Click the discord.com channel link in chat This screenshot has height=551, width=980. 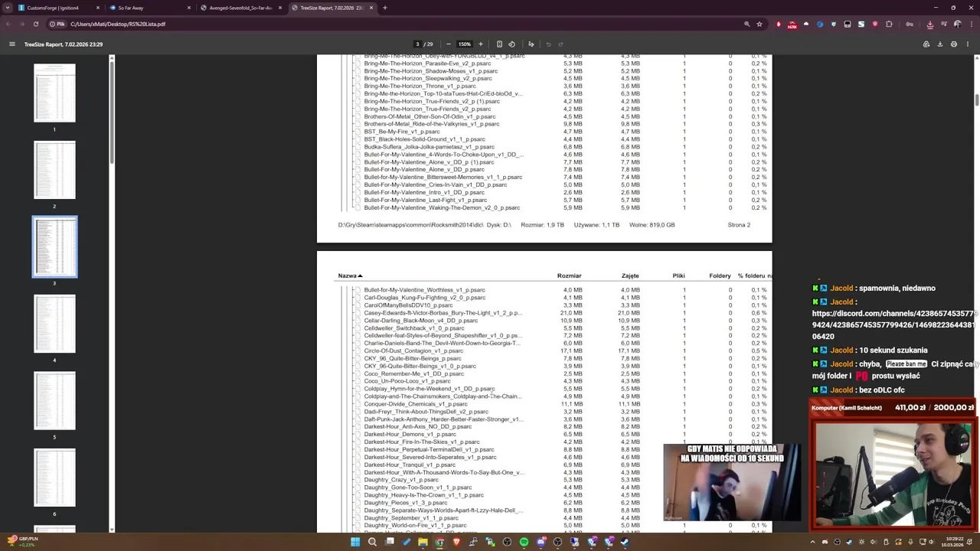894,324
